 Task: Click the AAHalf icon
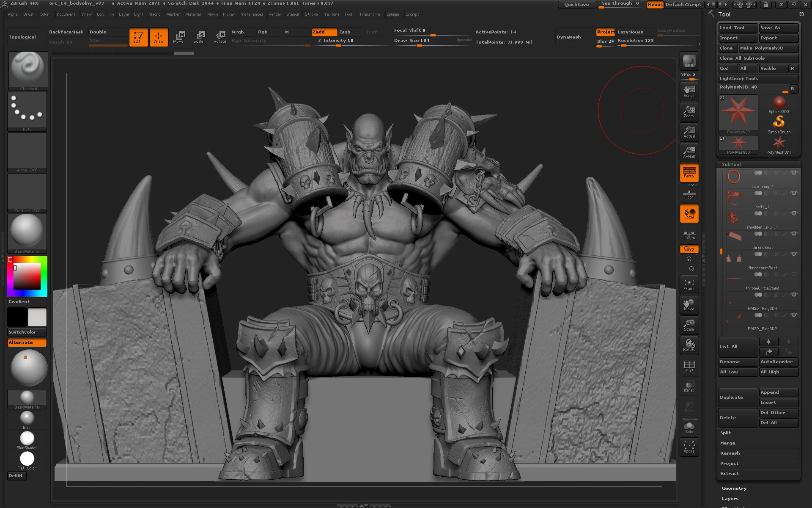(x=689, y=152)
